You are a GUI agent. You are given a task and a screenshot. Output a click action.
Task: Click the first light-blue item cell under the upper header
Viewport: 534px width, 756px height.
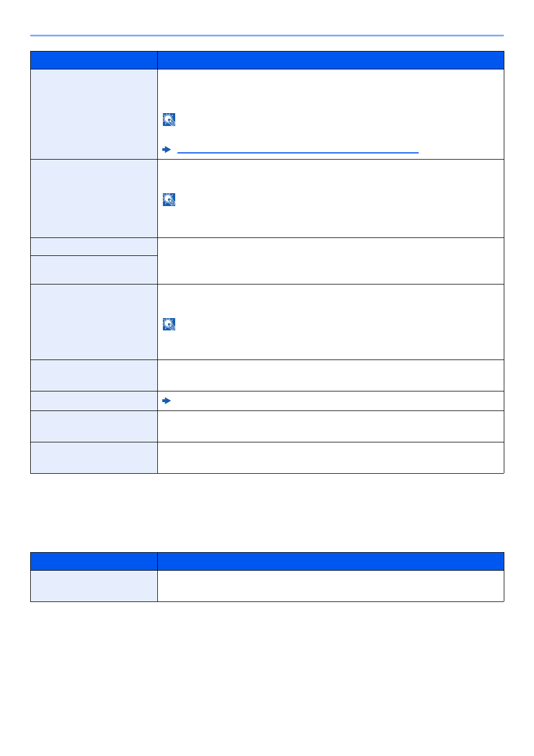[x=94, y=114]
